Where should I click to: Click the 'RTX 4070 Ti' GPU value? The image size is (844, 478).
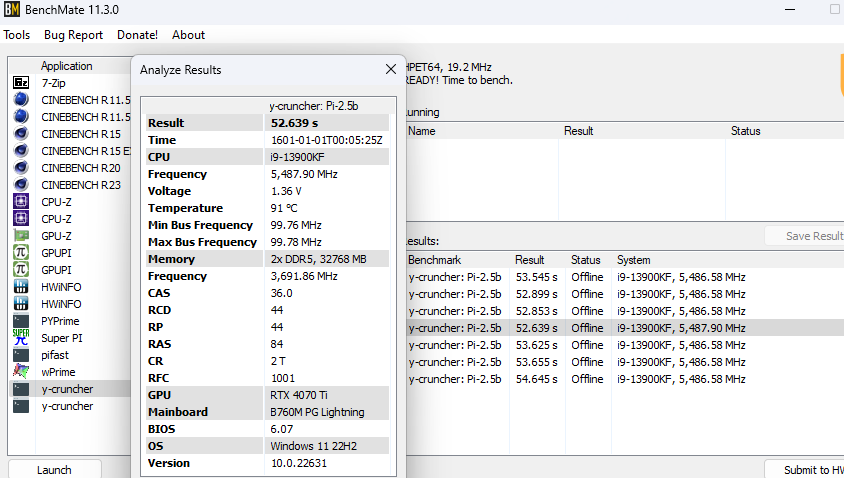point(299,395)
